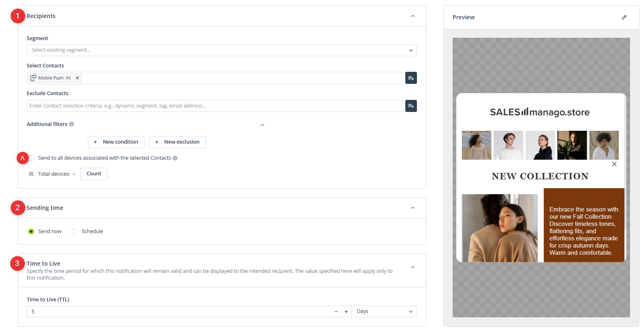Click the fifth thumbnail with curly hair
Screen dimensions: 644x331
pyautogui.click(x=604, y=145)
